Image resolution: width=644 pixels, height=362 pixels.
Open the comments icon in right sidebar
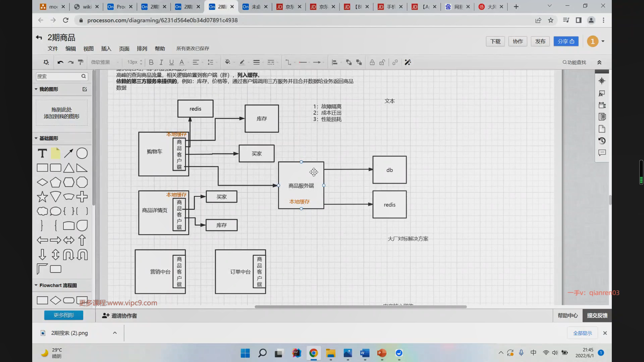click(x=602, y=153)
